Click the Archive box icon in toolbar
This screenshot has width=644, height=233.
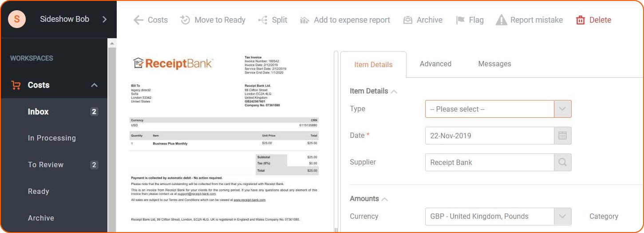(x=407, y=20)
